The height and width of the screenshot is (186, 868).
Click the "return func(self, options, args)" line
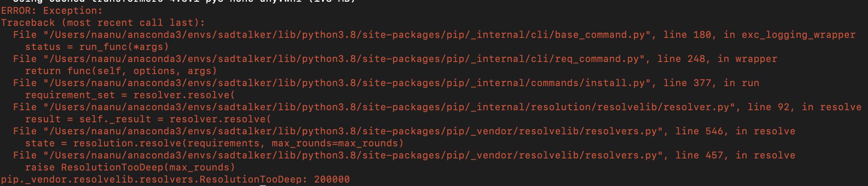pos(121,71)
